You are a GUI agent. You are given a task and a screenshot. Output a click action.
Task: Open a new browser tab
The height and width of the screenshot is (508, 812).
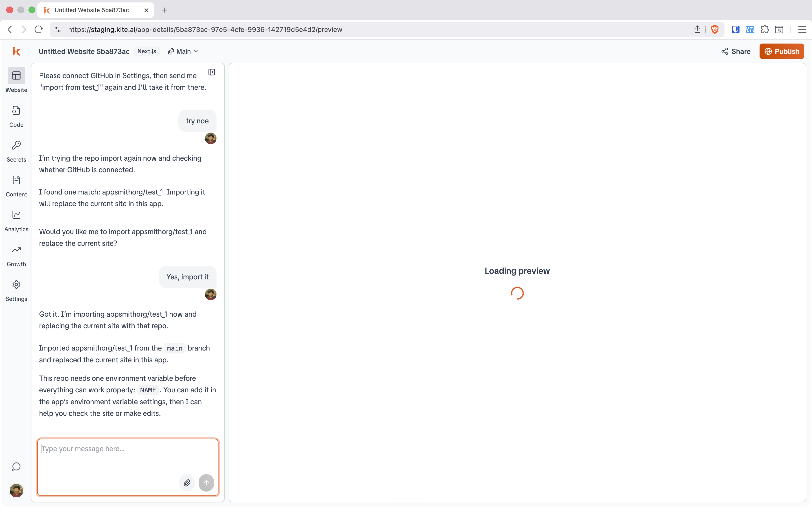click(164, 10)
